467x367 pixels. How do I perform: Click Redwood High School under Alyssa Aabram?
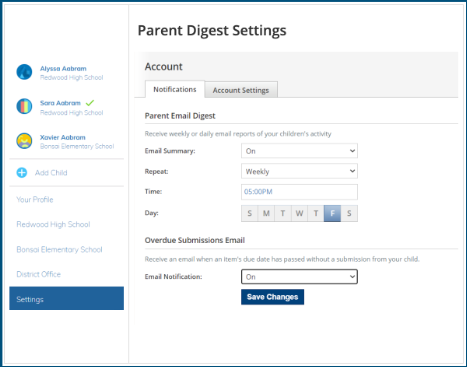tap(72, 77)
